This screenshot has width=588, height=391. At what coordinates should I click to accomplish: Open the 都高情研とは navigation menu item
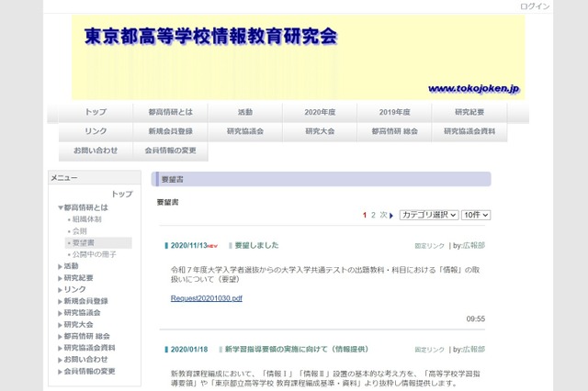170,112
